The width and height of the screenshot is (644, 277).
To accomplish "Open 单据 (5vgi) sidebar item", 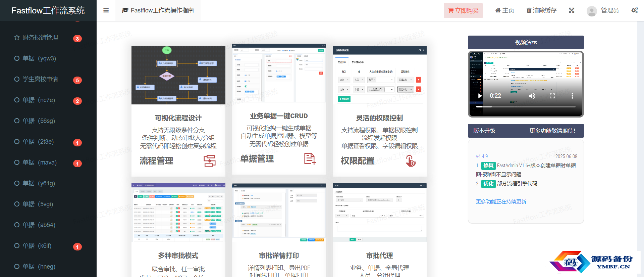I will pos(48,204).
